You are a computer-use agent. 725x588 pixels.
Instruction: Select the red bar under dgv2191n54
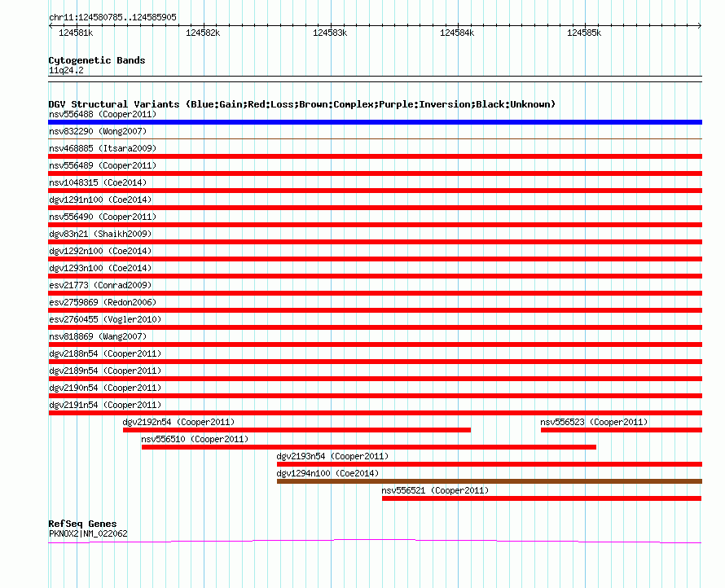[x=375, y=413]
